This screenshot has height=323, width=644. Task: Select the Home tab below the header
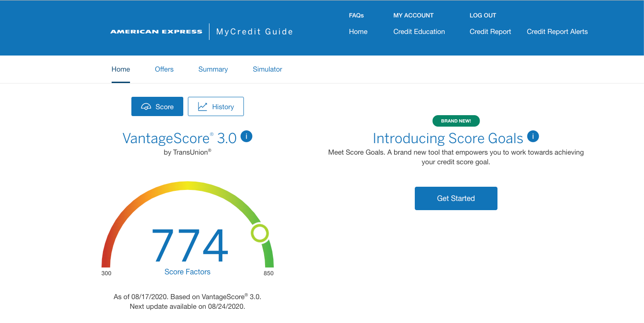121,69
